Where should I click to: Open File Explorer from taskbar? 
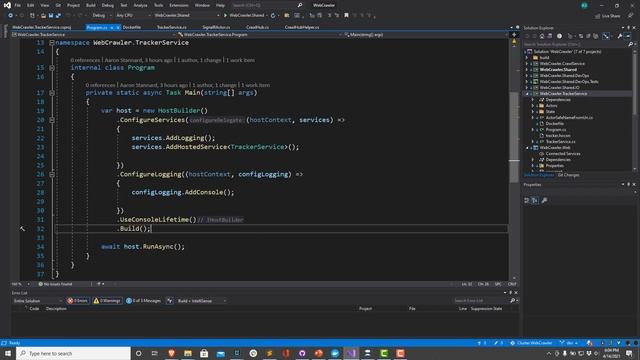[188, 353]
